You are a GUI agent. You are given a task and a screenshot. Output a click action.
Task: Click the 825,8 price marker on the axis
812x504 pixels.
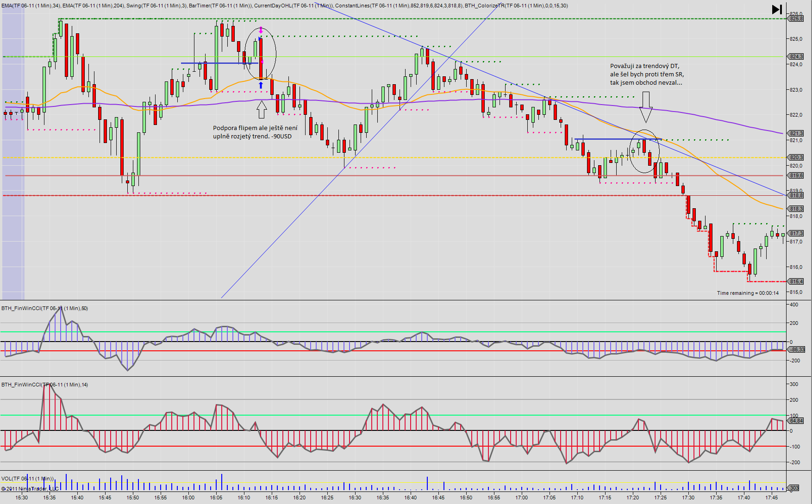coord(796,19)
